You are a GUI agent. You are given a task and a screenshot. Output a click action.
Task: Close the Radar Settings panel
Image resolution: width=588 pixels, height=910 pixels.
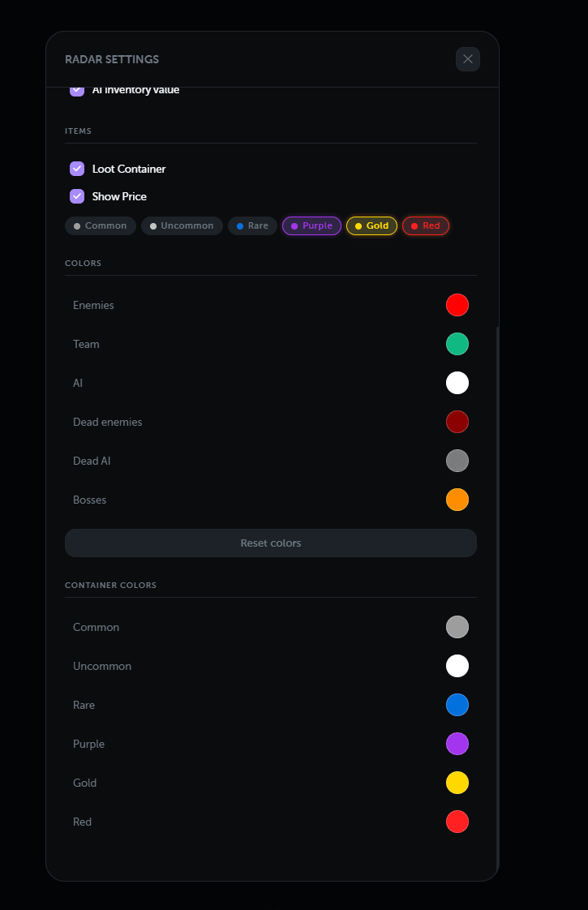coord(468,59)
